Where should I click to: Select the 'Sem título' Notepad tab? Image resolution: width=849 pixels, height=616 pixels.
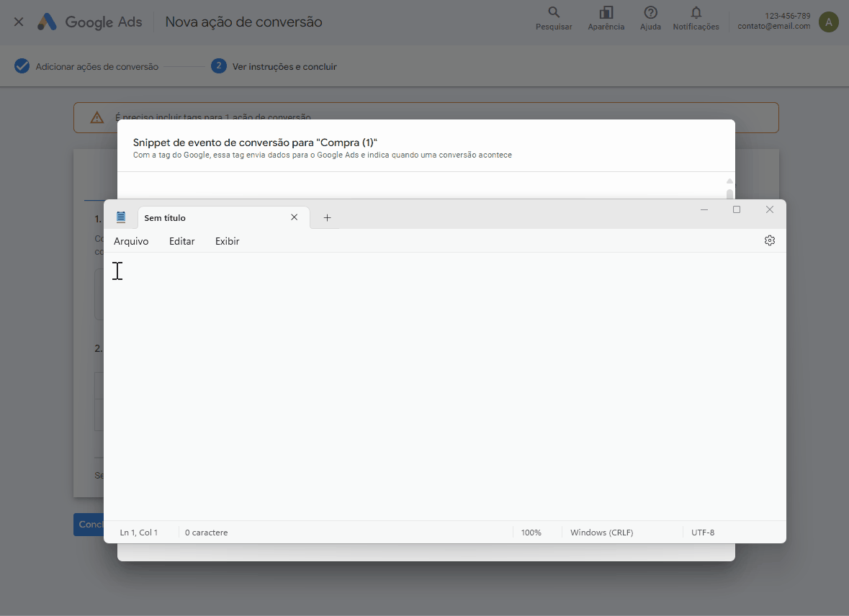coord(224,217)
